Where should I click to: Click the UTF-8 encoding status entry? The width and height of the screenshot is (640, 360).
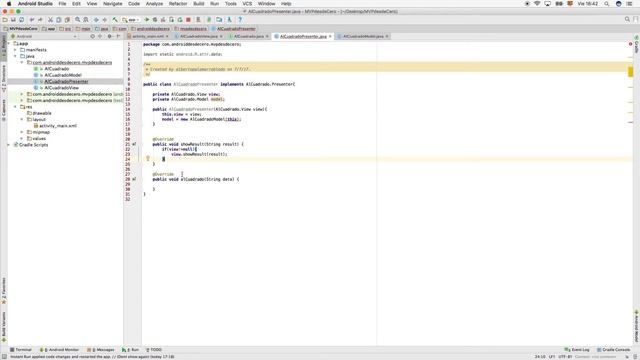tap(565, 357)
